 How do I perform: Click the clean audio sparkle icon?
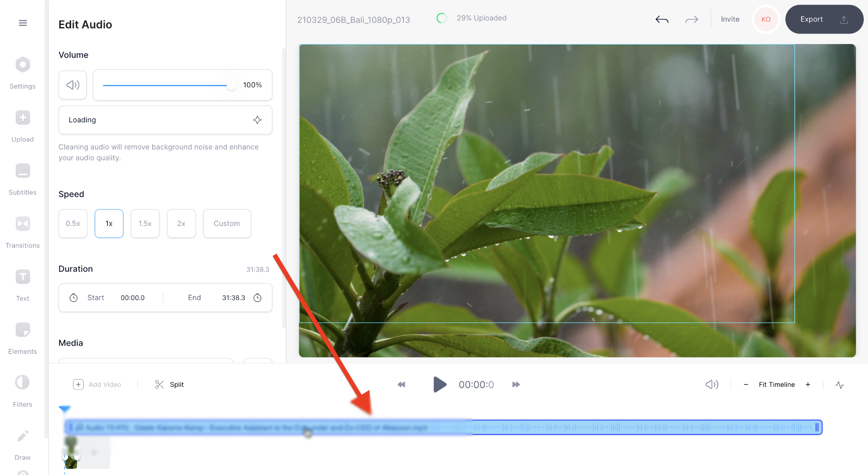(x=257, y=120)
